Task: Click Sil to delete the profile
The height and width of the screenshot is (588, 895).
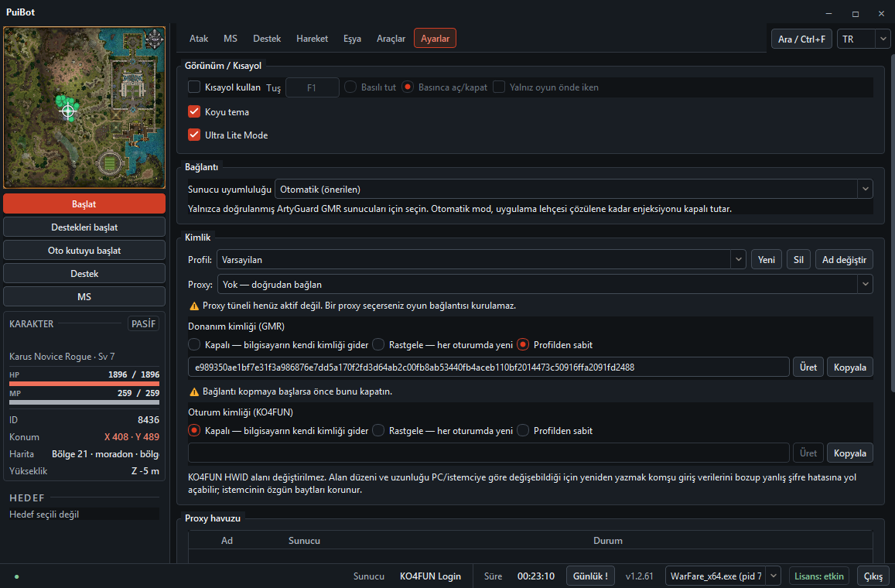Action: (x=798, y=260)
